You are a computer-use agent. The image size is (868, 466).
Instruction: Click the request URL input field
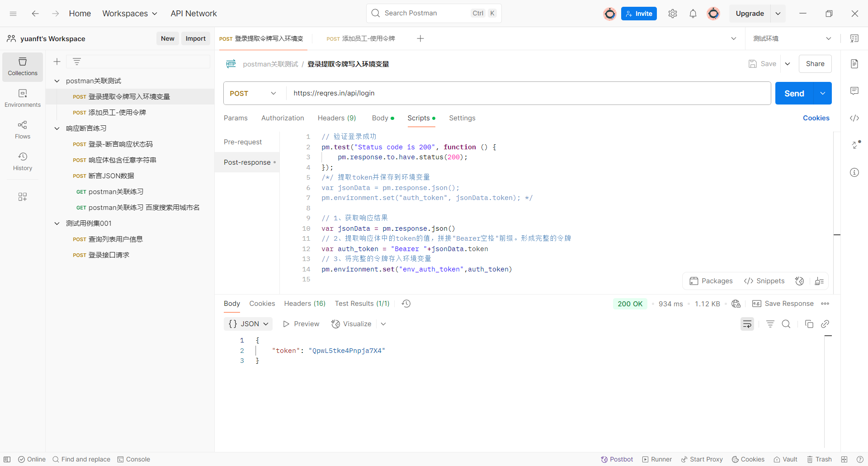click(528, 93)
